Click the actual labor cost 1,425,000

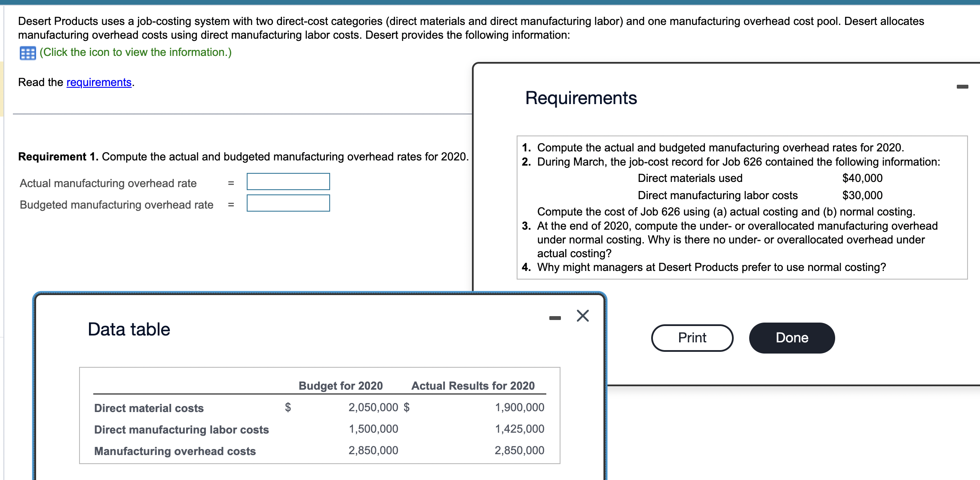click(519, 429)
